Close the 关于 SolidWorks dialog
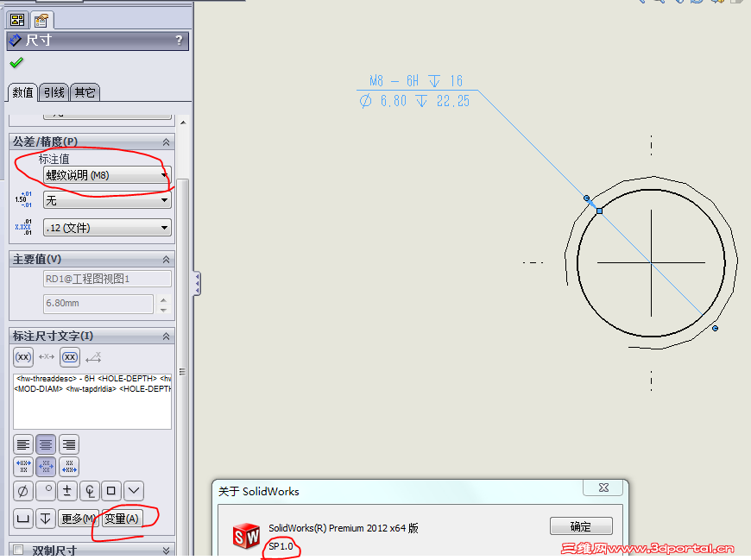The image size is (751, 560). click(603, 488)
